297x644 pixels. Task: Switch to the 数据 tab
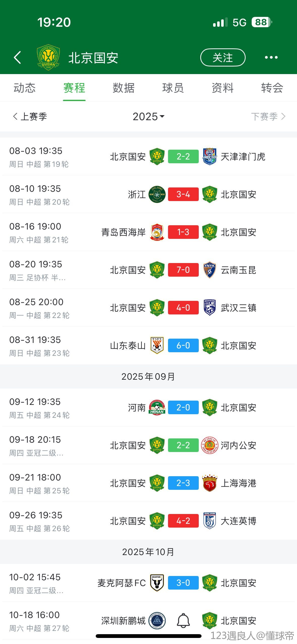pyautogui.click(x=123, y=88)
